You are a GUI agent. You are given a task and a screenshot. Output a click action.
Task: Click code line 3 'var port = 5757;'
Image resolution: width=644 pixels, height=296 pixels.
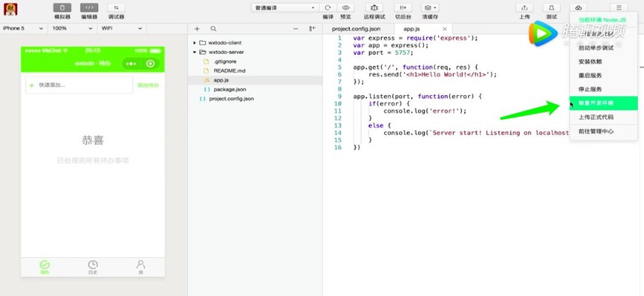point(383,52)
